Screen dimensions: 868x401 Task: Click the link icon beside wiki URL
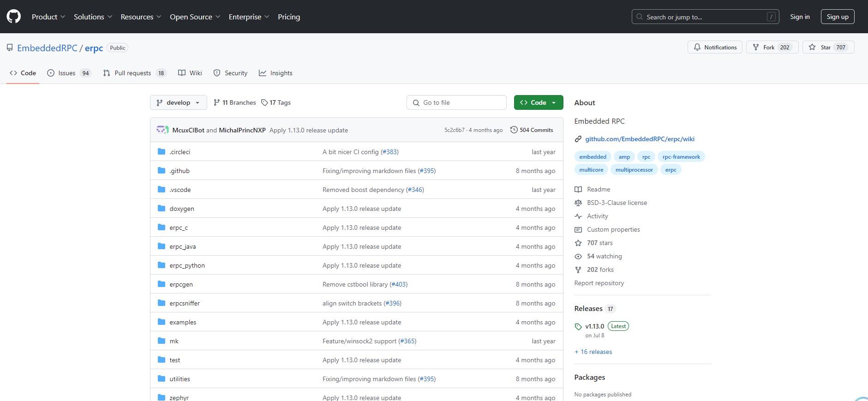click(578, 139)
